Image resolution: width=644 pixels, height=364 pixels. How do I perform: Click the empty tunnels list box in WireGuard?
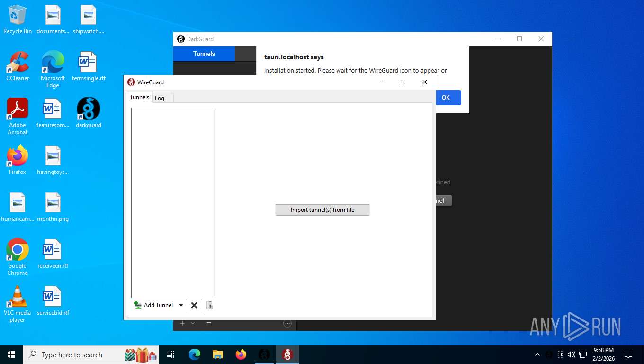(173, 202)
